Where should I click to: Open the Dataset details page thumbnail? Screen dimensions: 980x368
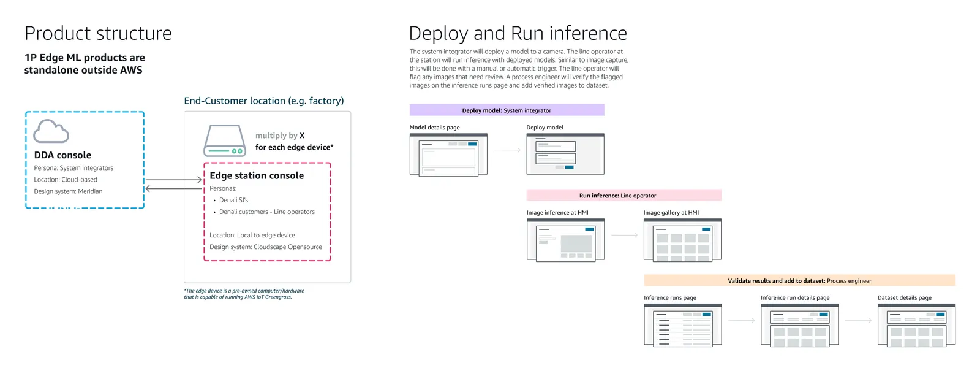[x=916, y=325]
